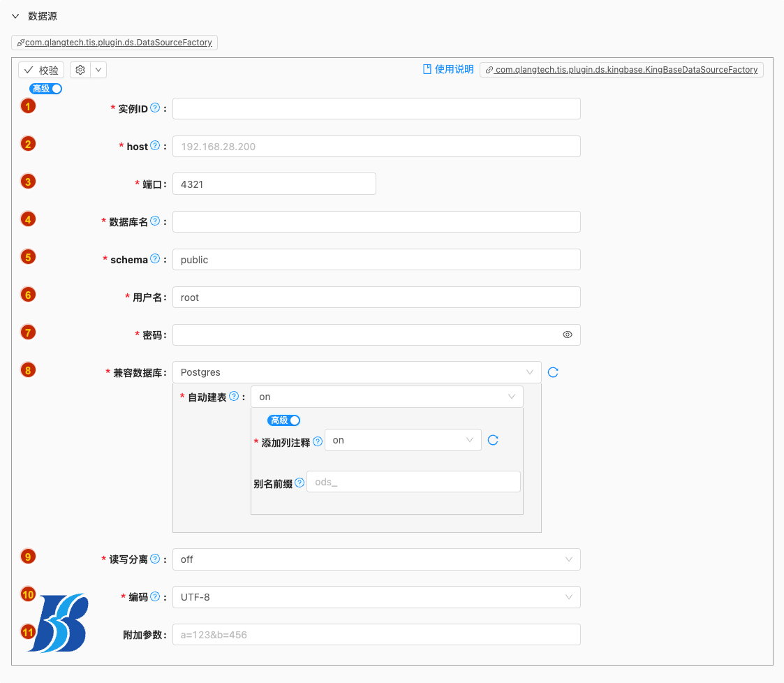
Task: Click the settings gear icon
Action: click(80, 70)
